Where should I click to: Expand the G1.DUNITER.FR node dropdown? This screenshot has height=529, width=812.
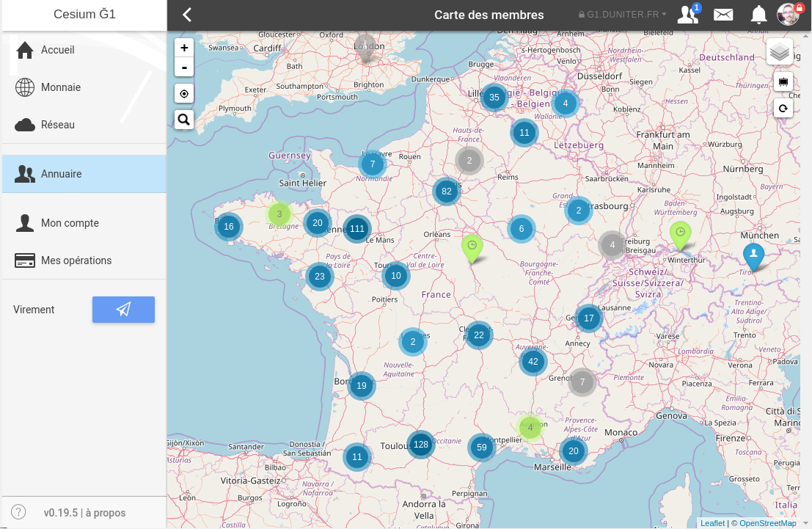(623, 15)
